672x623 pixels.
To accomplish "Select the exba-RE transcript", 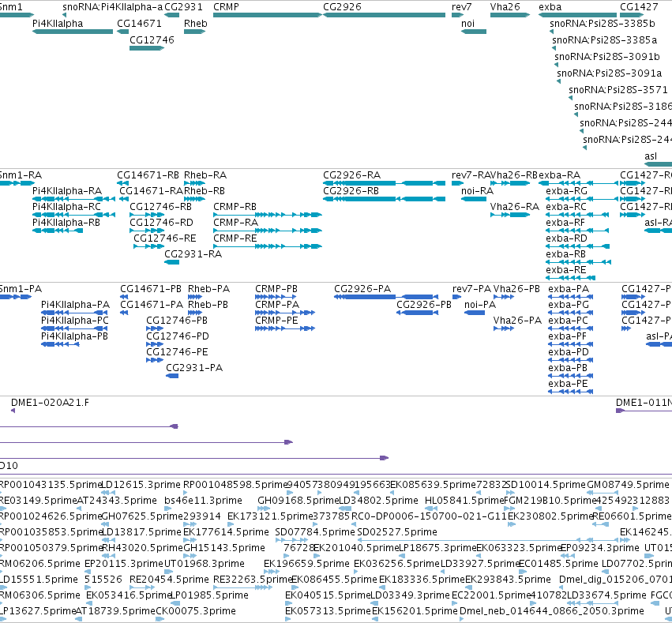I will tap(570, 278).
